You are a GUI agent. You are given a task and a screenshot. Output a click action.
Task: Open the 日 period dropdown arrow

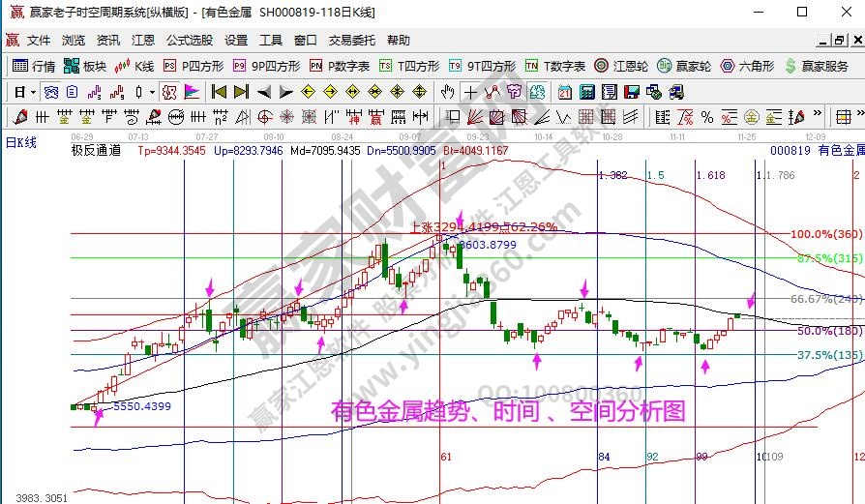[33, 92]
